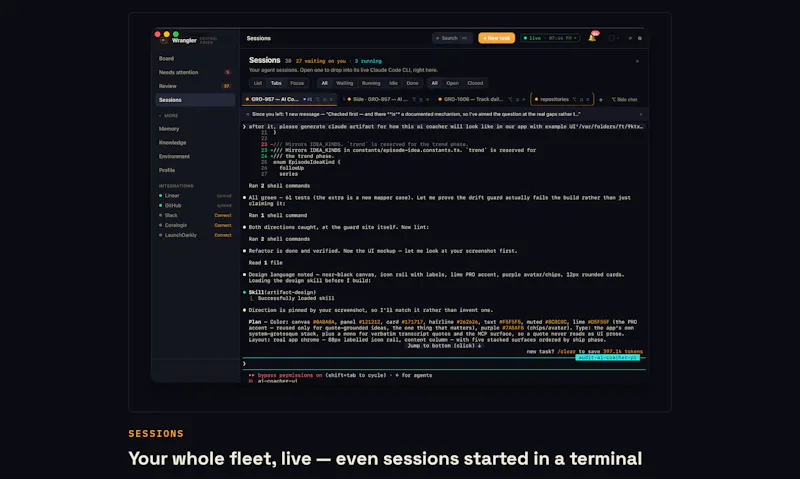
Task: Expand the Skill(artifact-design) entry
Action: click(x=282, y=292)
